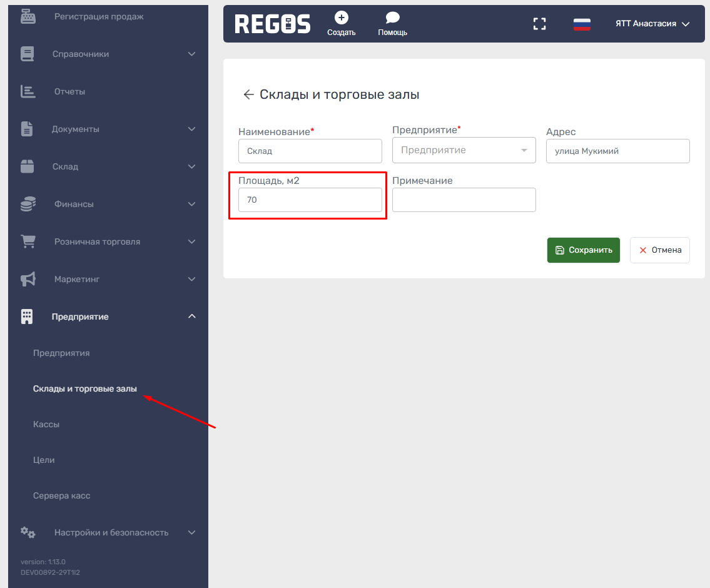The height and width of the screenshot is (588, 710).
Task: Open the user menu ЯТТ Анастасия
Action: (652, 24)
